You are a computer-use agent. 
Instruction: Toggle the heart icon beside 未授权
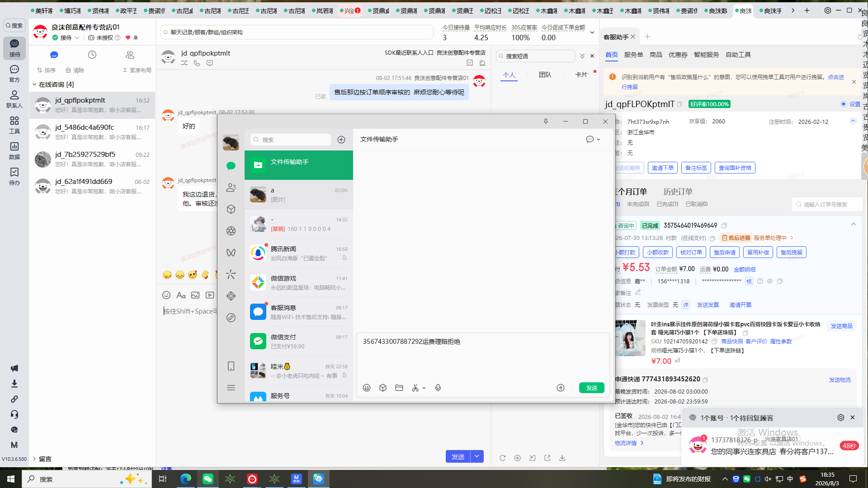tap(128, 38)
